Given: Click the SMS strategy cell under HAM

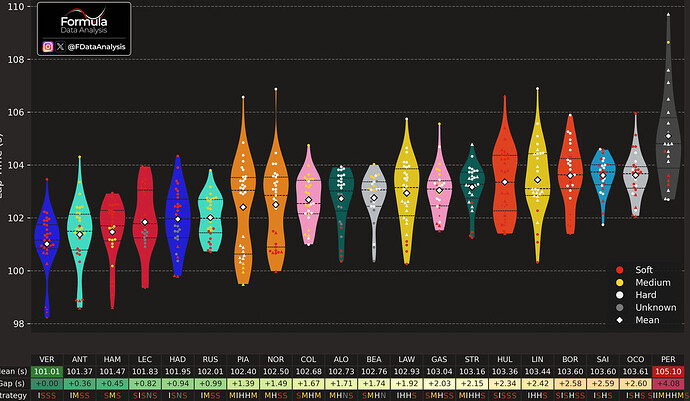Looking at the screenshot, I should coord(112,396).
